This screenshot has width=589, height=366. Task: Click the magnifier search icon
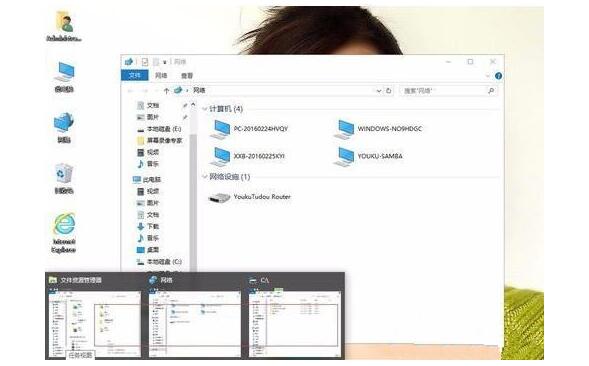[491, 91]
